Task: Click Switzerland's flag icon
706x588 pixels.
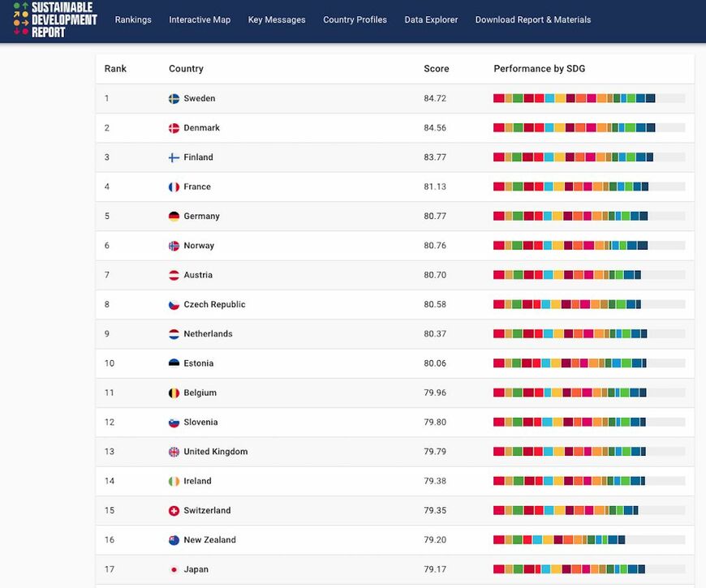Action: 174,510
